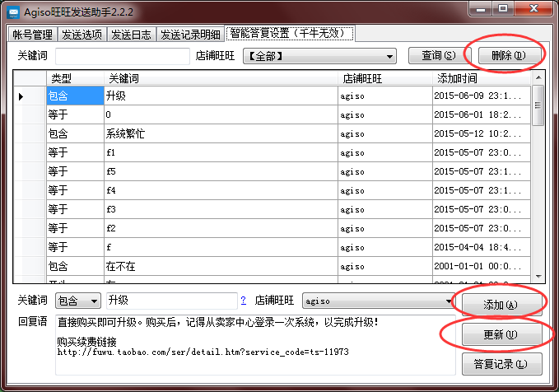Select the row with keyword 系统繁忙

[x=273, y=133]
